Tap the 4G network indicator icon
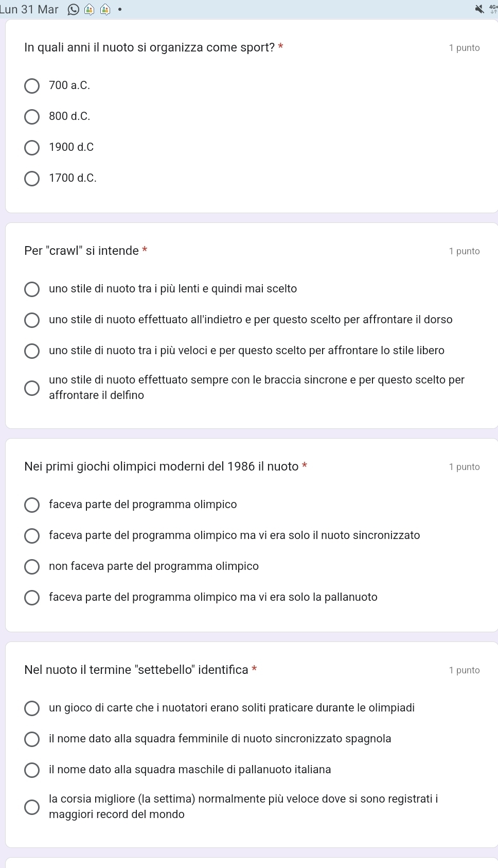498x868 pixels. click(493, 9)
